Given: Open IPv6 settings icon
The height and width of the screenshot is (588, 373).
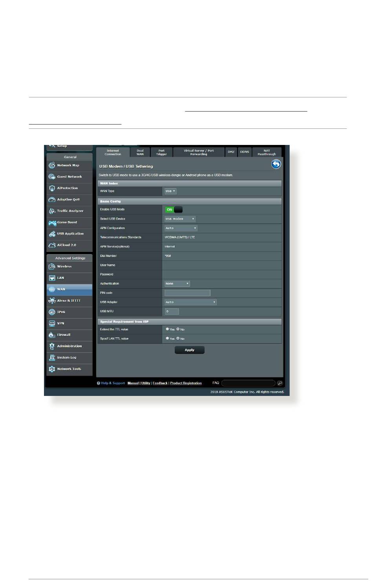Looking at the screenshot, I should click(x=52, y=312).
